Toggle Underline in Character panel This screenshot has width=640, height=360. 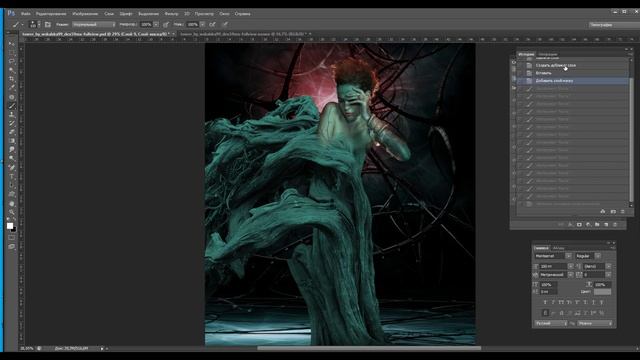(x=593, y=302)
